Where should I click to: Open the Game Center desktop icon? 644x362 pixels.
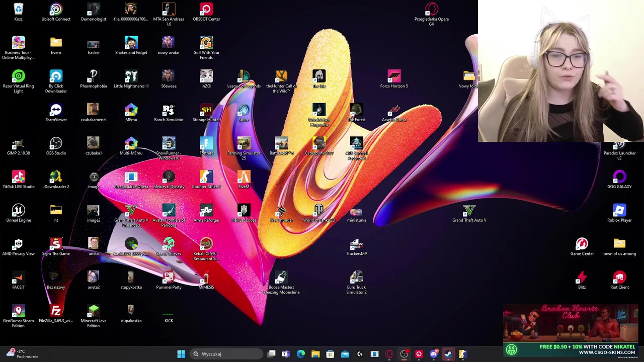[x=582, y=247]
